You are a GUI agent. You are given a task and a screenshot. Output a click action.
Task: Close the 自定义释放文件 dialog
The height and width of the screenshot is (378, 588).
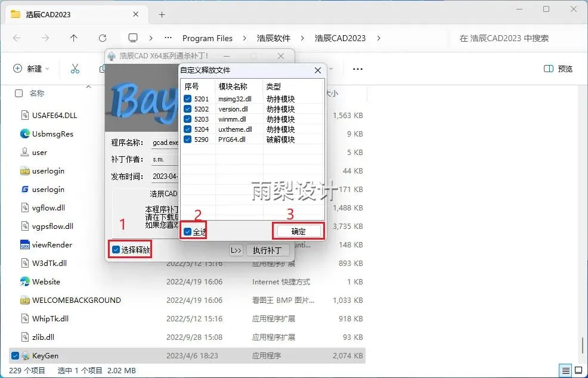[318, 70]
